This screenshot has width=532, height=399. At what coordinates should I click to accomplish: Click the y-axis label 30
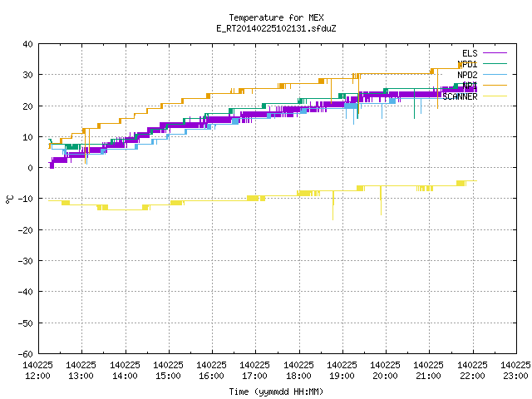click(x=27, y=75)
